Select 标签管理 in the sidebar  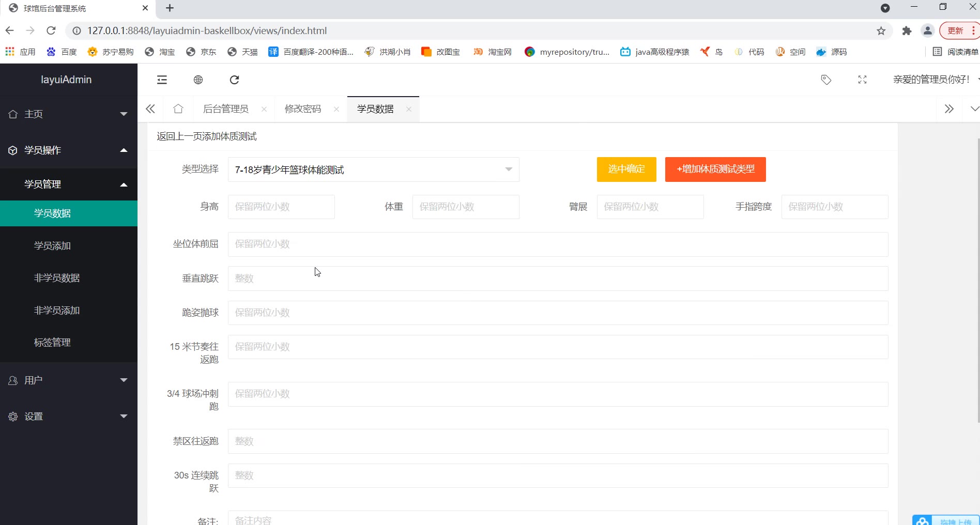[69, 343]
